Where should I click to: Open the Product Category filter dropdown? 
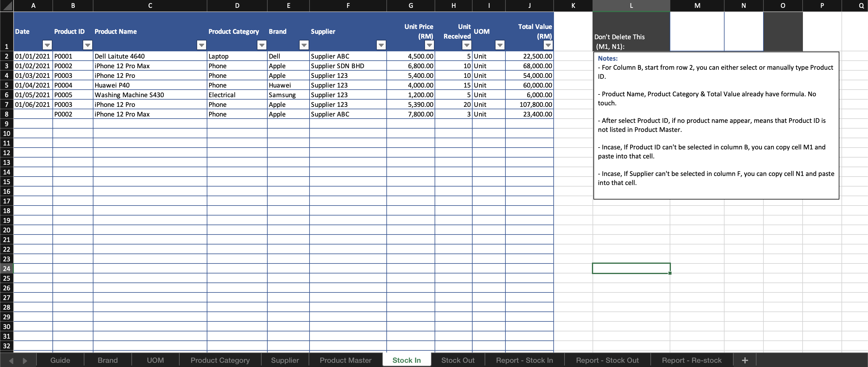click(262, 45)
